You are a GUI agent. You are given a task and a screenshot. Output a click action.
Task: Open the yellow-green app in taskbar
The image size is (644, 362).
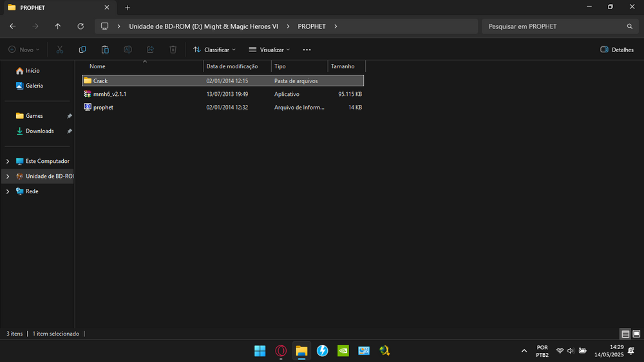(384, 351)
